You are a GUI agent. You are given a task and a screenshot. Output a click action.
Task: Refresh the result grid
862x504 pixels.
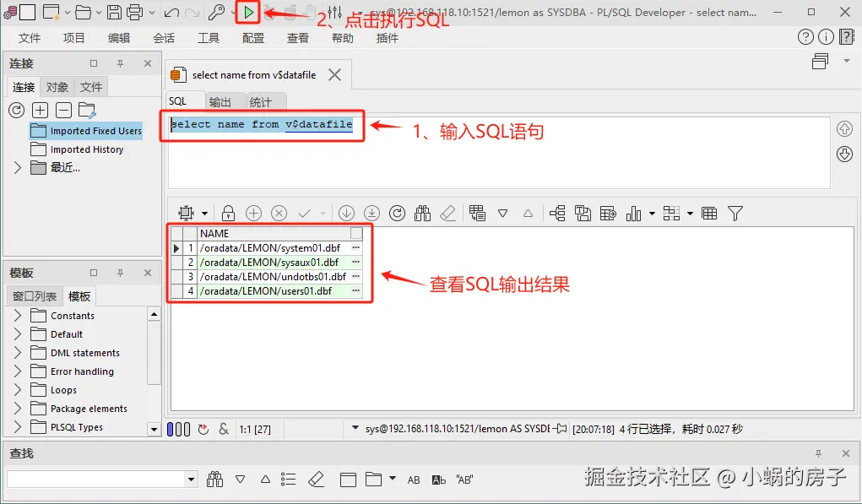[x=397, y=214]
